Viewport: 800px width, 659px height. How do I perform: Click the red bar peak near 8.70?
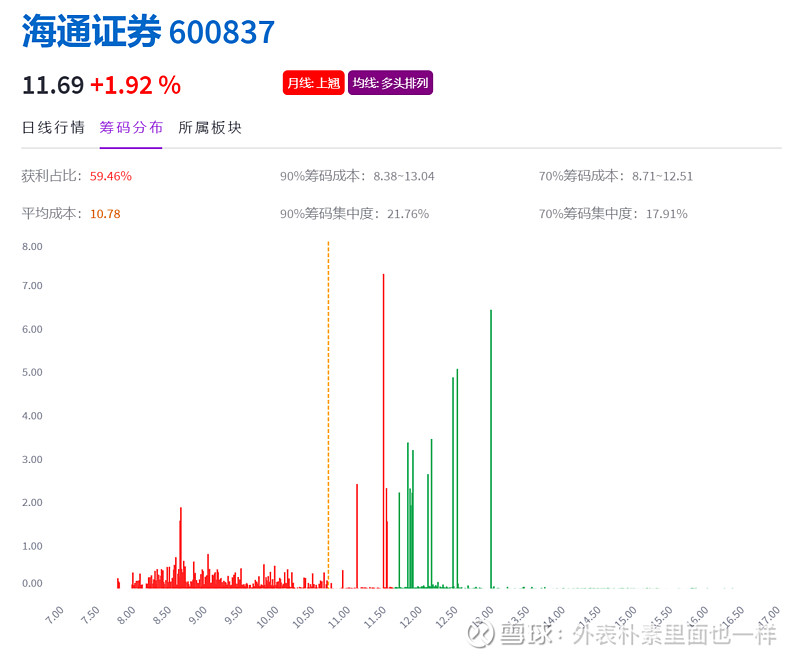(181, 547)
